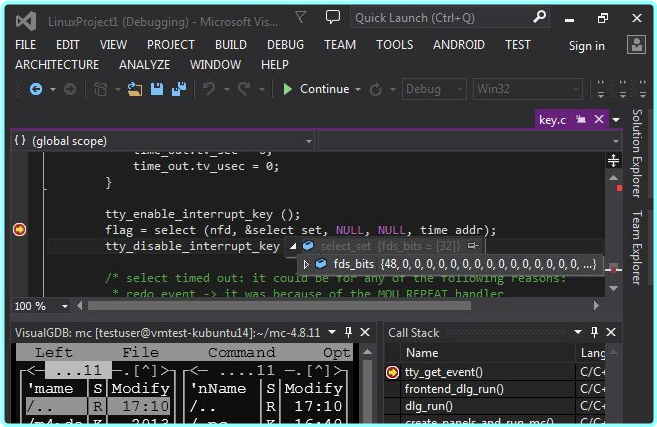Viewport: 657px width, 427px height.
Task: Select frontend_dlg_run() in Call Stack
Action: 454,389
